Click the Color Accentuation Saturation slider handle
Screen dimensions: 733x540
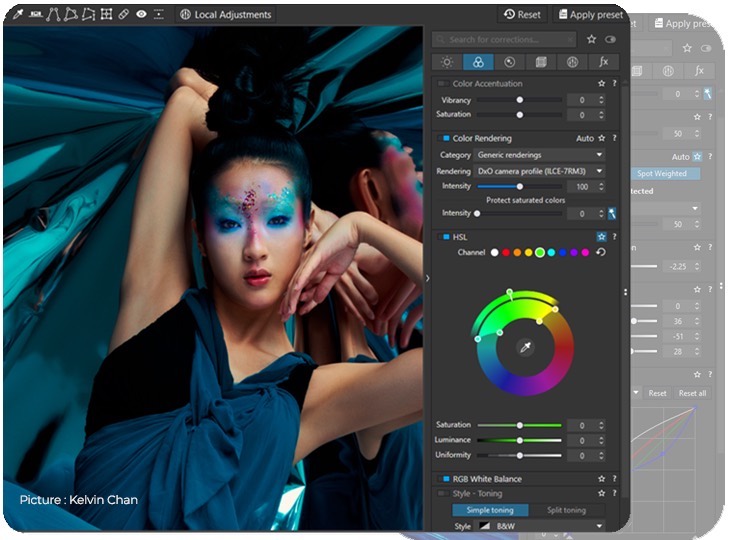click(x=519, y=115)
